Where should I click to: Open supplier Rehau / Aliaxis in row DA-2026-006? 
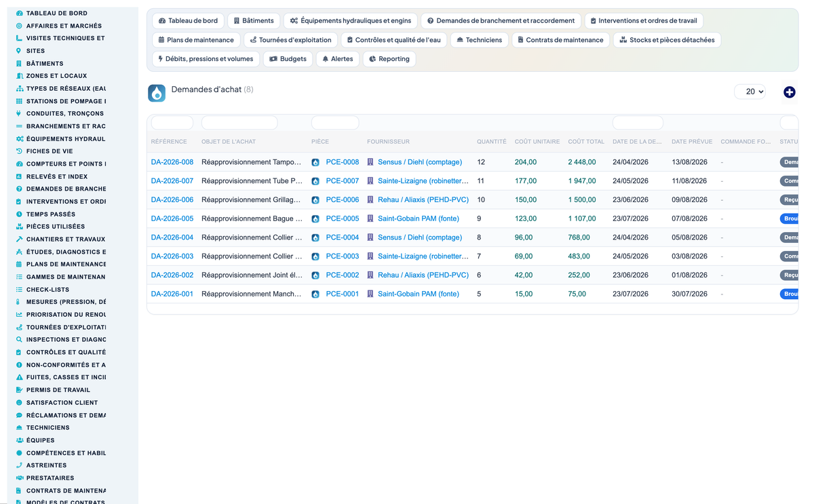tap(423, 200)
